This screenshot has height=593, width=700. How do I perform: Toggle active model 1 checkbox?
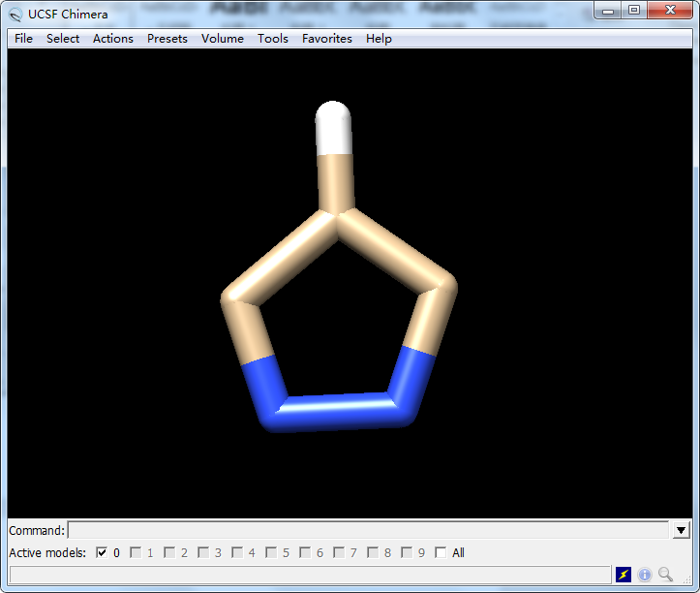136,553
